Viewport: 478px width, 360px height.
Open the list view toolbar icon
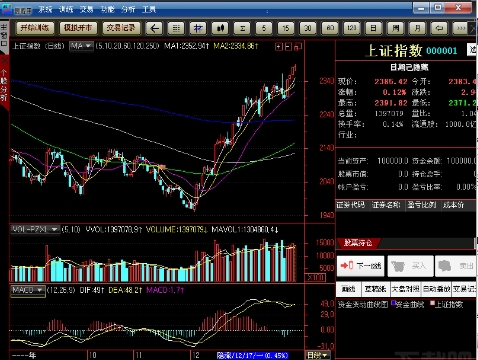point(176,28)
